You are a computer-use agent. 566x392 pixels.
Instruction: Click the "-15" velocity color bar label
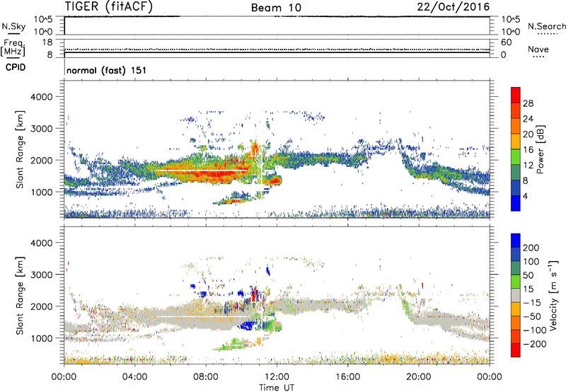[x=532, y=303]
